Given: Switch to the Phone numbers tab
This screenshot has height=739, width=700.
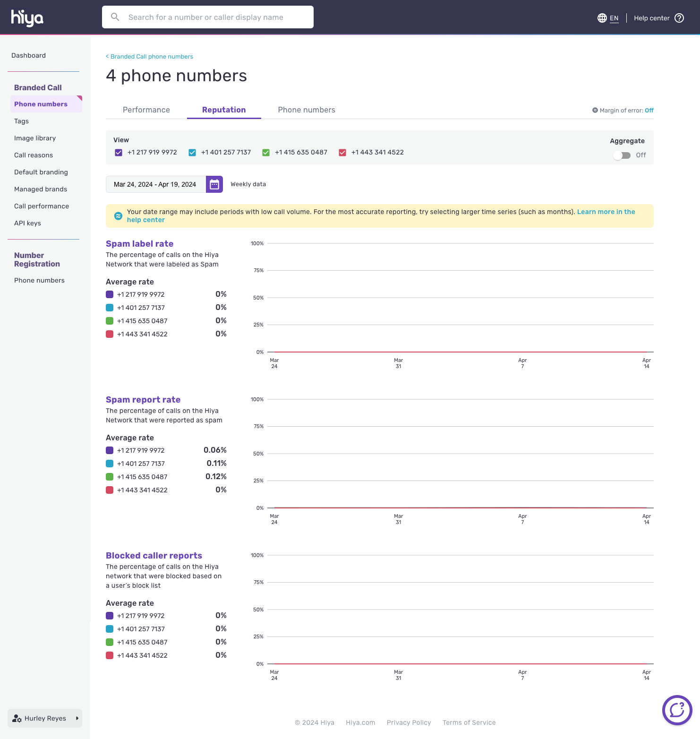Looking at the screenshot, I should [307, 110].
